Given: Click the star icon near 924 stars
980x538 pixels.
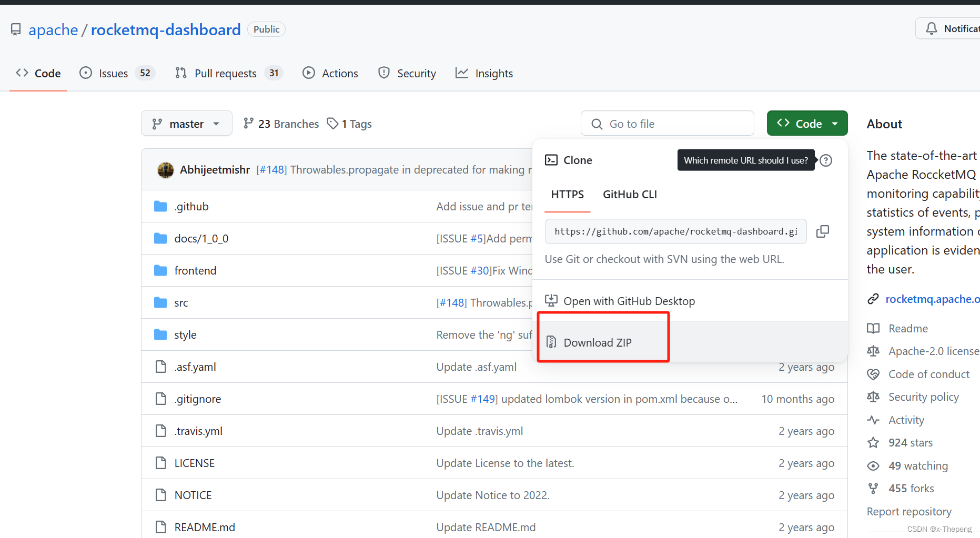Looking at the screenshot, I should point(873,442).
